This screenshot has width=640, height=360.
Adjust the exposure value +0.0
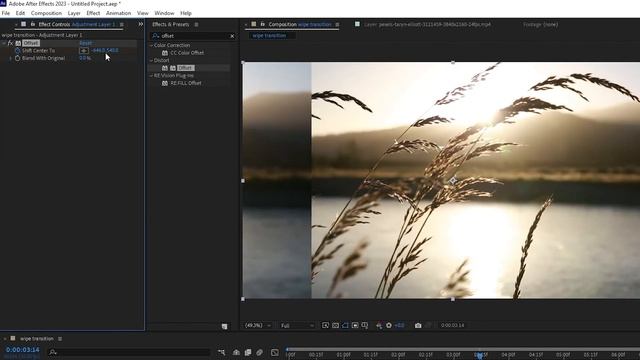(x=400, y=325)
